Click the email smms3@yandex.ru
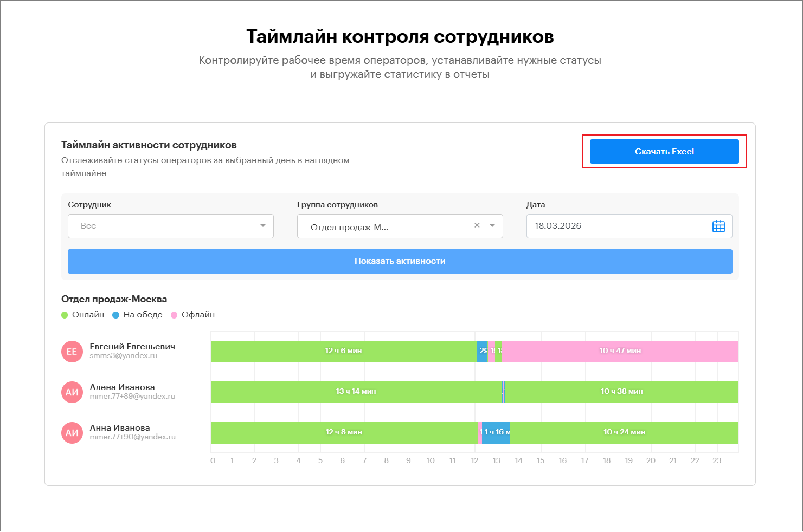Screen dimensions: 803x532 (x=123, y=356)
